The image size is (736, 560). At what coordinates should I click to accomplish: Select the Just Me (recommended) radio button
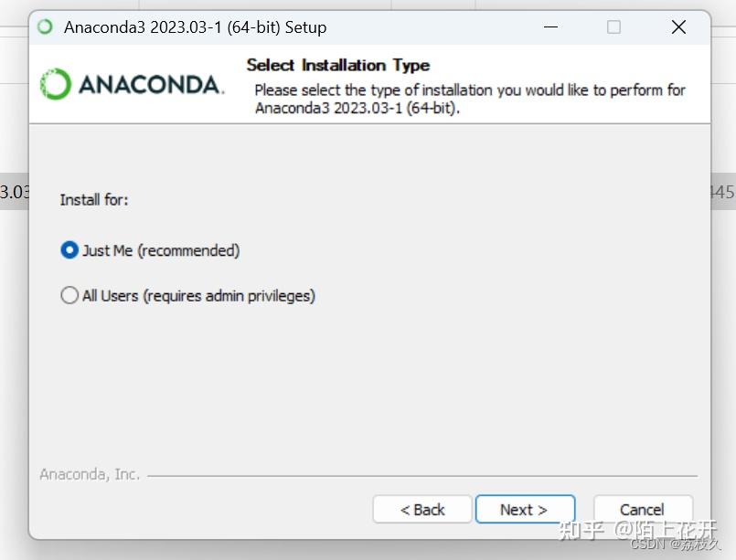click(x=69, y=250)
